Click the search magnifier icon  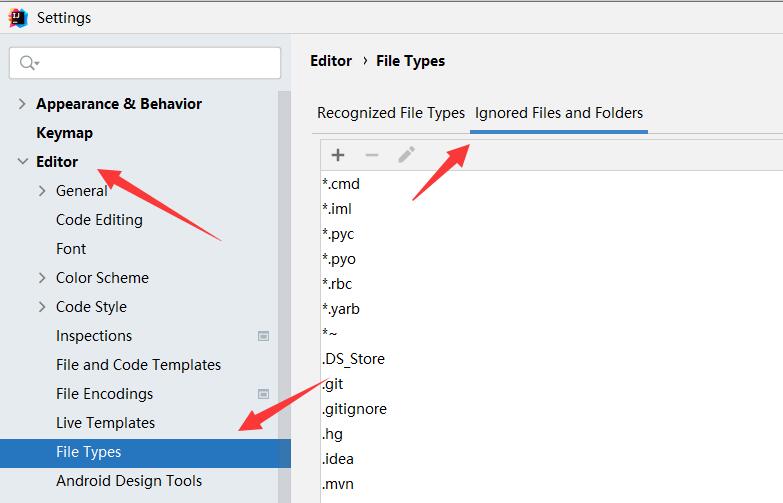[28, 63]
